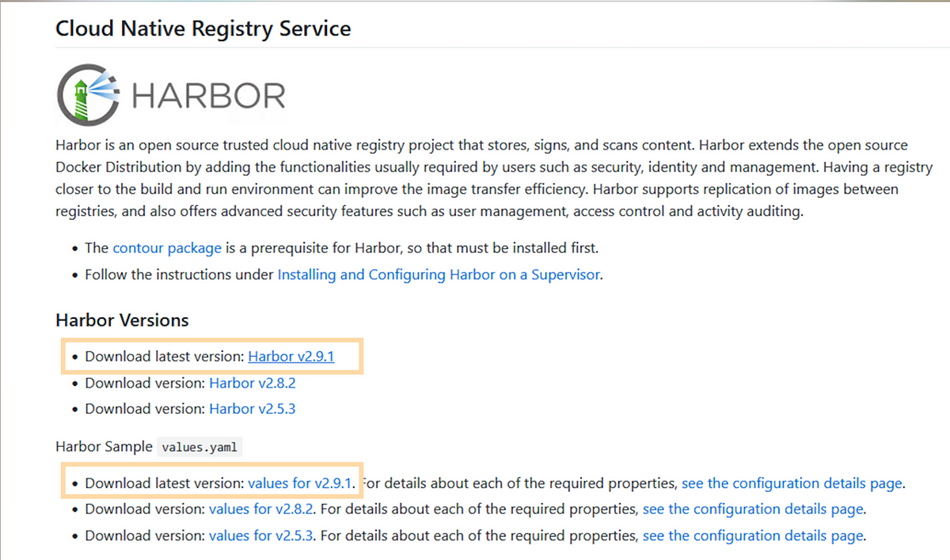Click the values.yaml code label

[x=199, y=447]
